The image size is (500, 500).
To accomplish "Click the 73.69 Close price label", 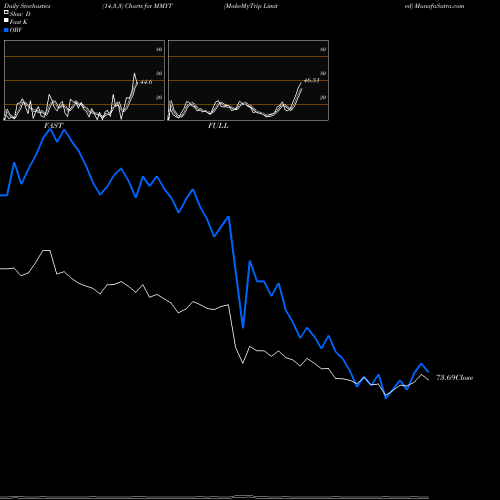I will pos(455,378).
